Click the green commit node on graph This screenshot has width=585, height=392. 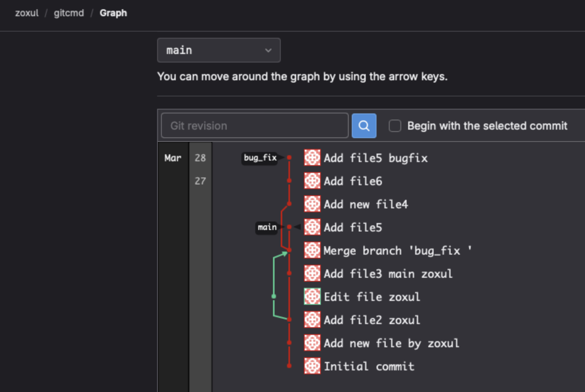click(274, 296)
